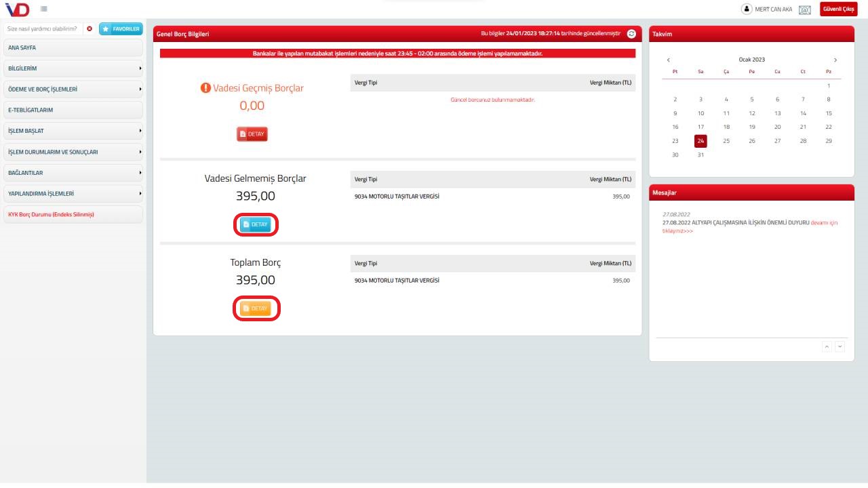Viewport: 868px width, 488px height.
Task: Click the VD logo icon
Action: coord(17,9)
